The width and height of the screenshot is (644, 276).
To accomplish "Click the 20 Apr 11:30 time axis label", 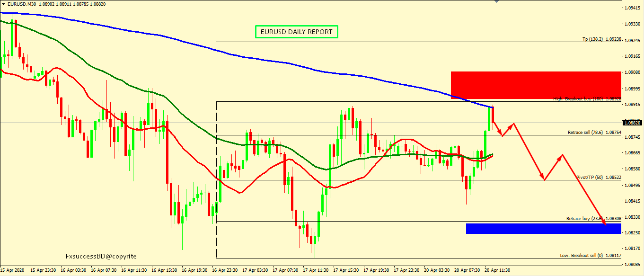I will click(497, 270).
